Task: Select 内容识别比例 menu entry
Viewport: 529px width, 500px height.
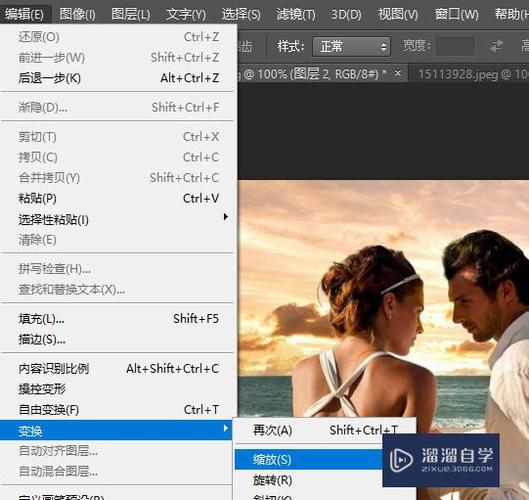Action: (x=118, y=368)
